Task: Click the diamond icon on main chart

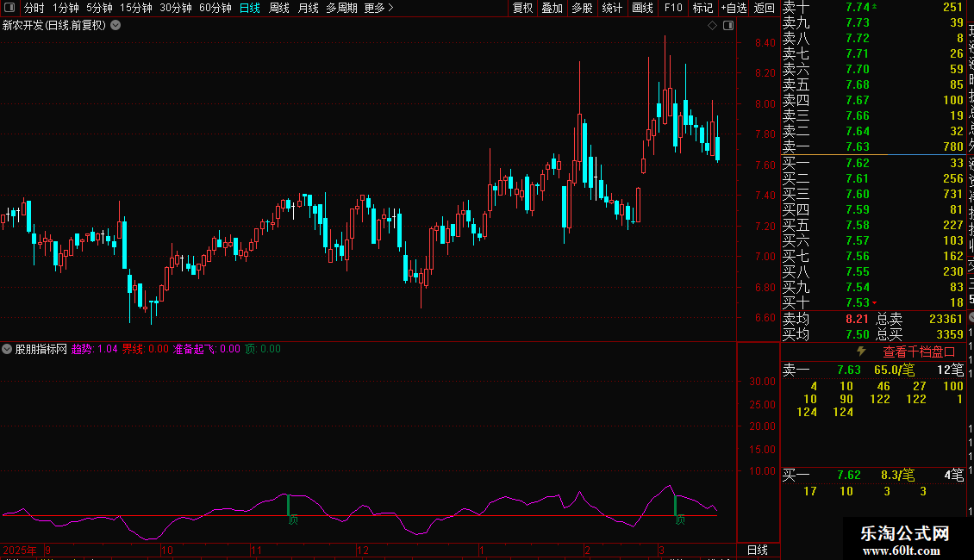Action: pos(713,26)
